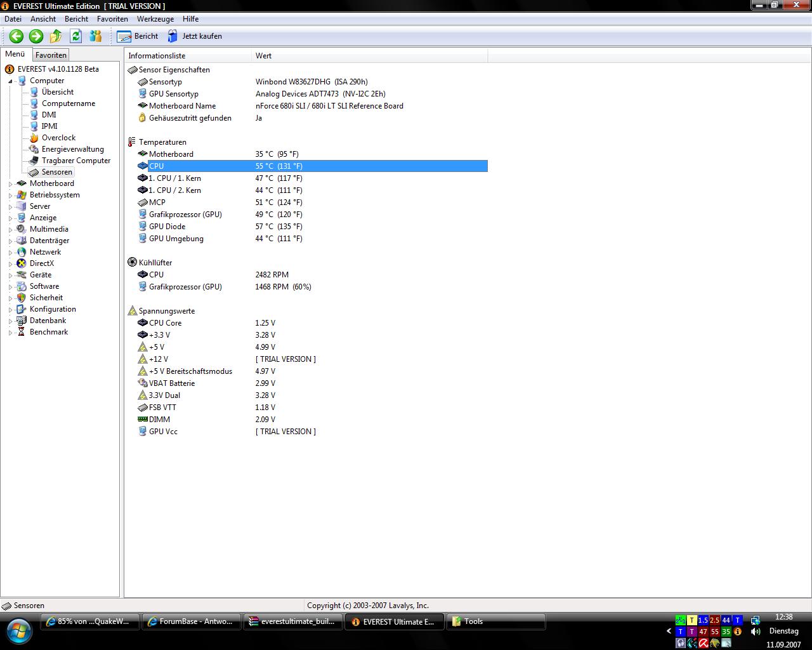Open everestultimate_buil... taskbar item
The width and height of the screenshot is (812, 650).
click(293, 621)
